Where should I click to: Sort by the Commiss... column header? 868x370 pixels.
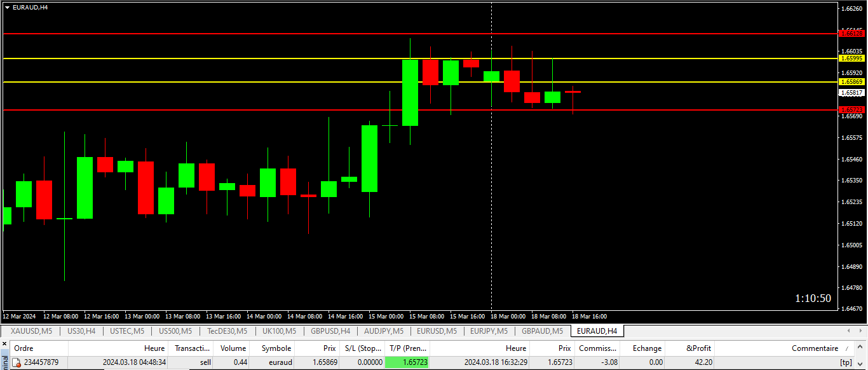pos(597,348)
